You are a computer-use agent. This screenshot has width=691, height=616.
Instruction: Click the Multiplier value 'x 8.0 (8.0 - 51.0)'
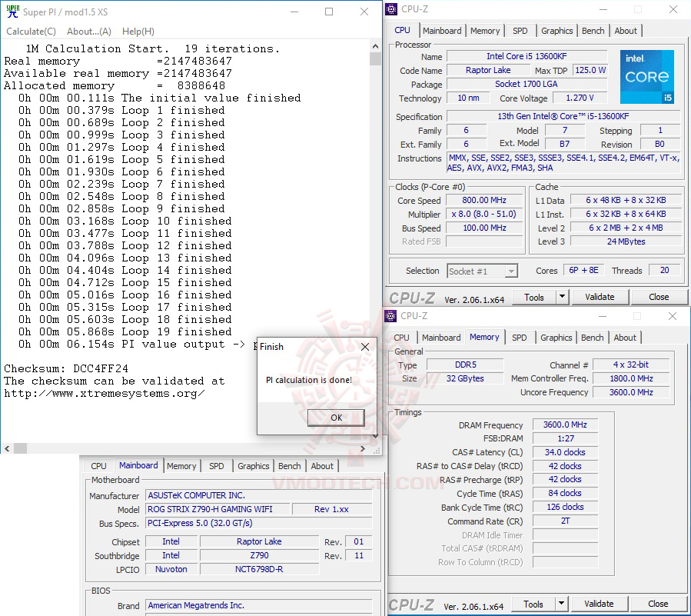point(484,215)
